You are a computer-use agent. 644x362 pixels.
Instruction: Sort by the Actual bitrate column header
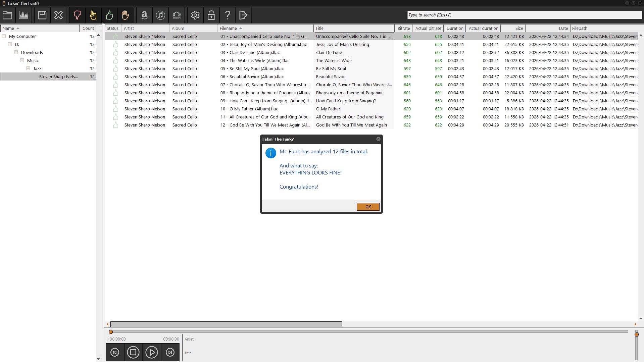pyautogui.click(x=428, y=28)
